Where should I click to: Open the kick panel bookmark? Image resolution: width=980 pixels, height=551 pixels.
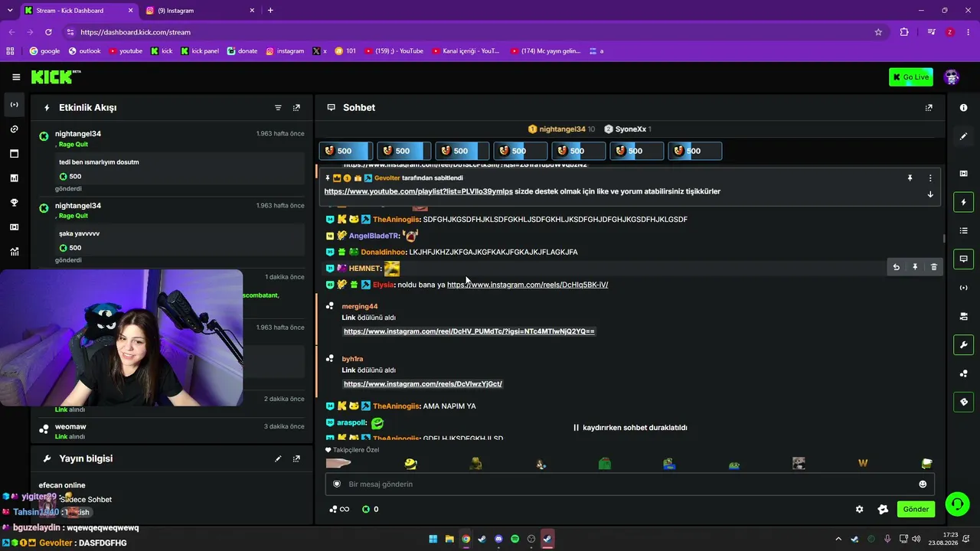(200, 51)
